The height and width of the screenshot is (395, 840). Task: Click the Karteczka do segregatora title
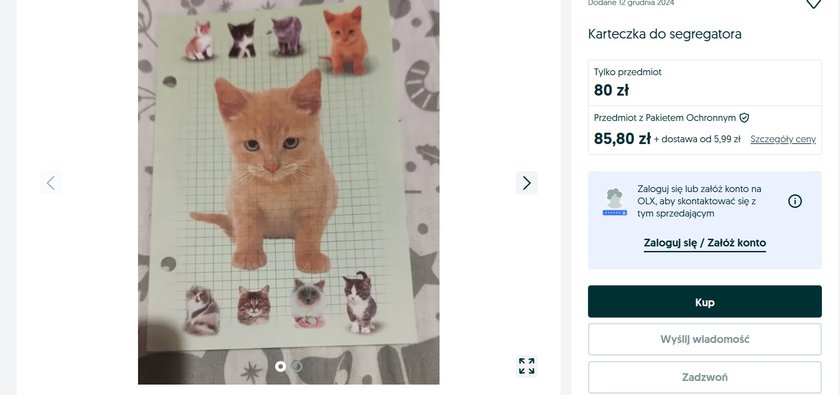click(x=664, y=34)
